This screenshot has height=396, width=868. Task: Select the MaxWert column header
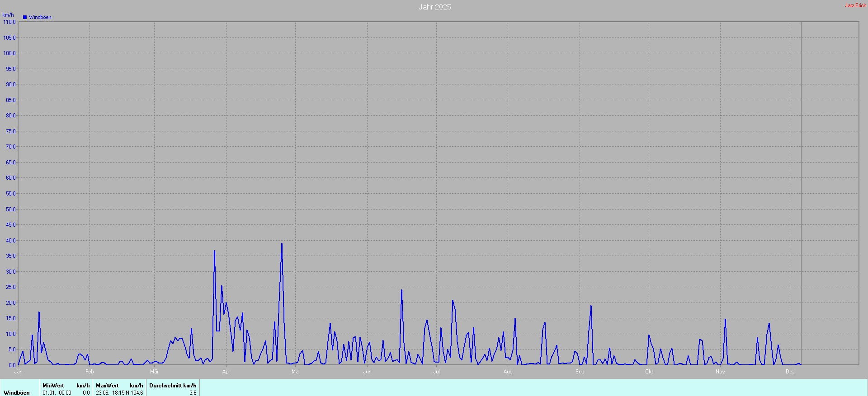[x=107, y=386]
